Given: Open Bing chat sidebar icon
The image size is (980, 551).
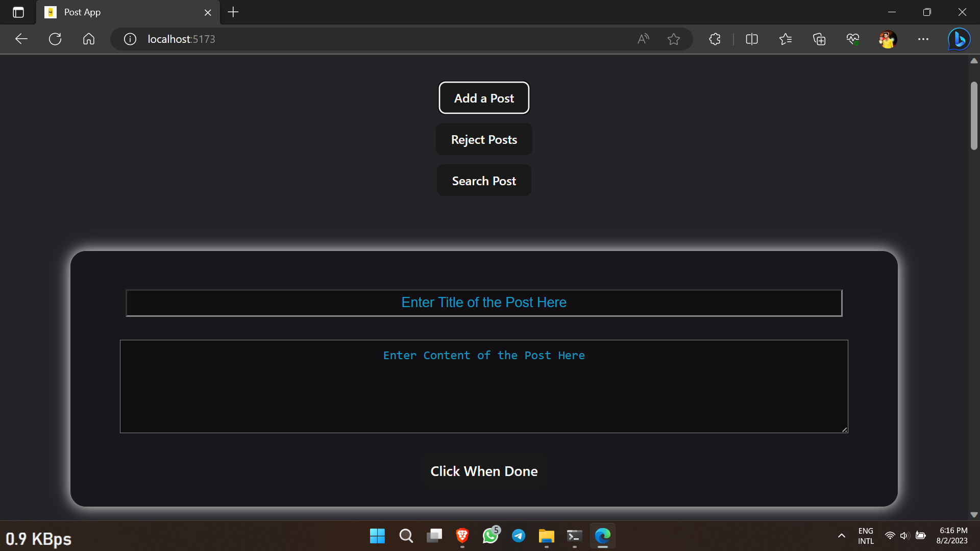Looking at the screenshot, I should pos(959,39).
